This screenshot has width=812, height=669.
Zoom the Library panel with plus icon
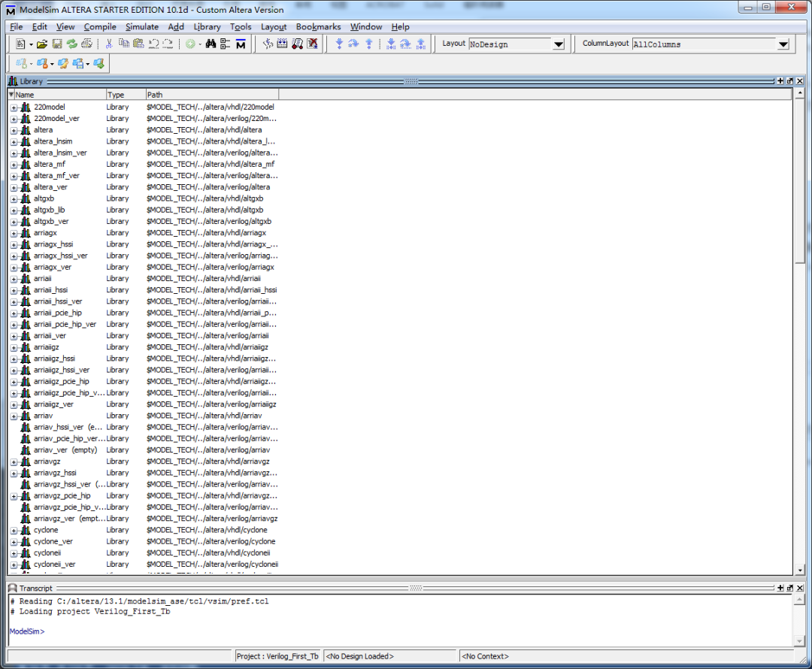(x=780, y=80)
